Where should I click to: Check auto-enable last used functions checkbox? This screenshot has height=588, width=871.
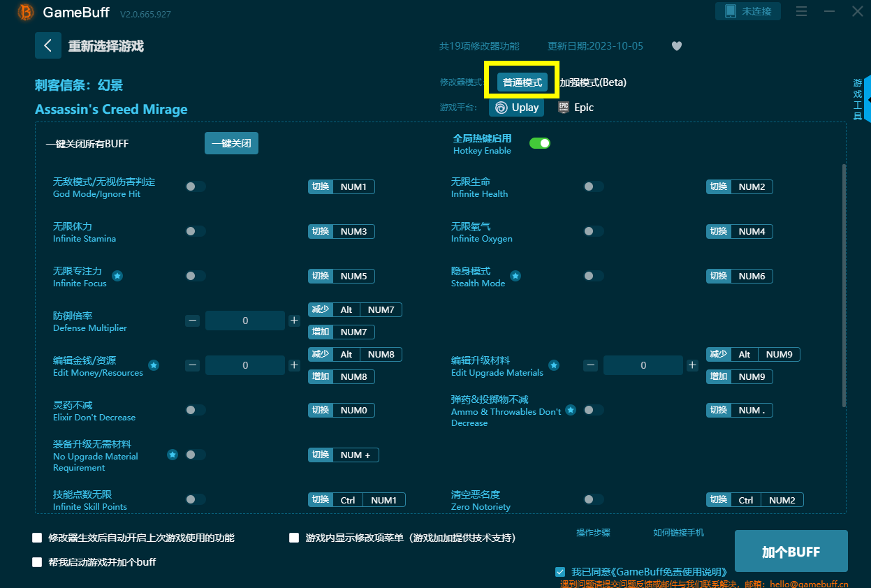click(x=37, y=538)
